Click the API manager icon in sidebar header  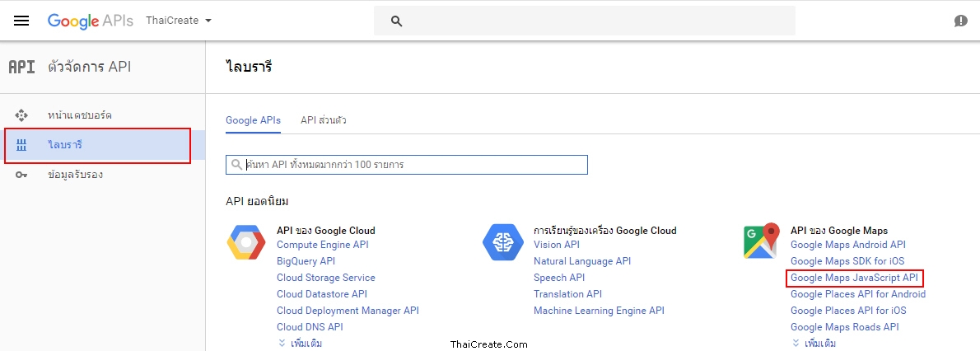pos(22,67)
